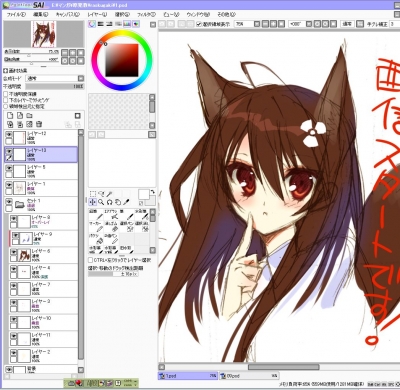Open the color panel options arrow
The height and width of the screenshot is (390, 400).
(x=153, y=24)
